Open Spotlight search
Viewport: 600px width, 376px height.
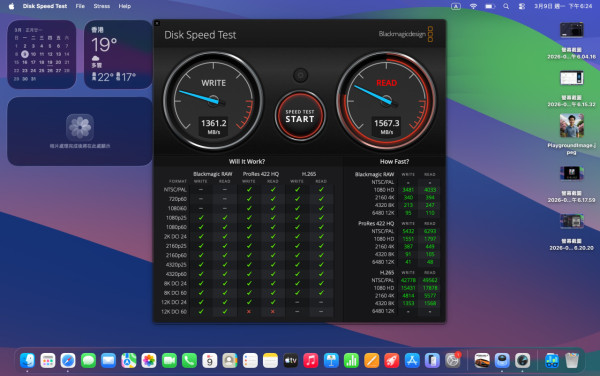[506, 6]
